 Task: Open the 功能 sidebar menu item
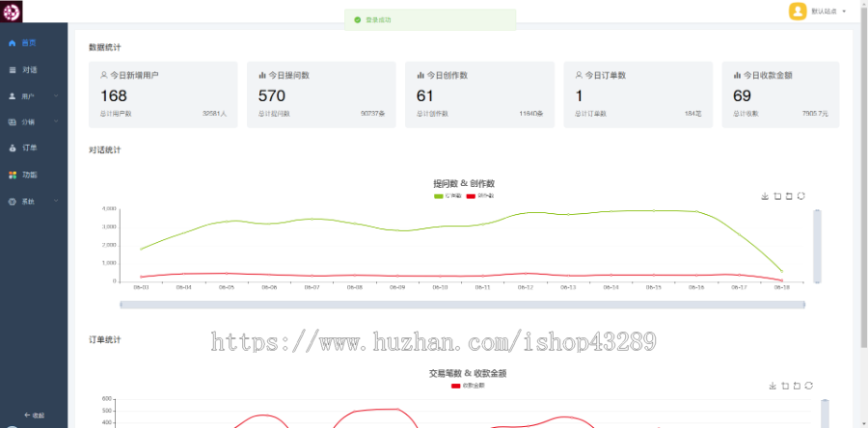[x=34, y=174]
